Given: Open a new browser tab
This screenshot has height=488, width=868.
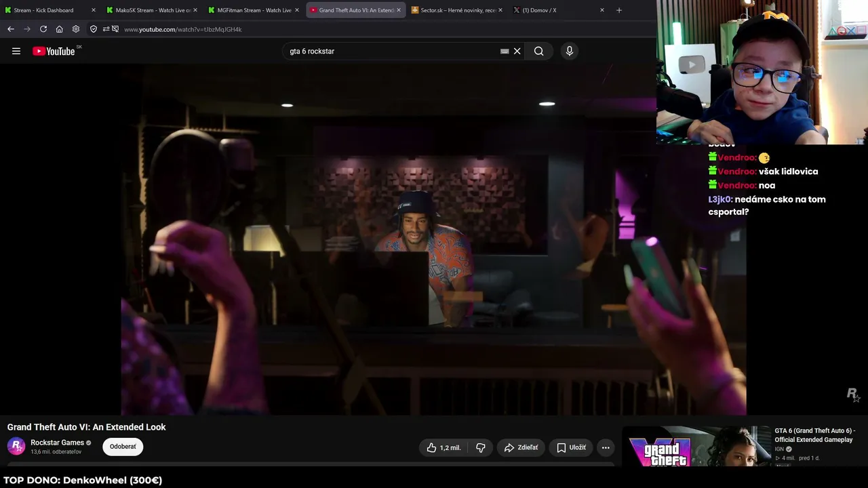Looking at the screenshot, I should tap(618, 10).
